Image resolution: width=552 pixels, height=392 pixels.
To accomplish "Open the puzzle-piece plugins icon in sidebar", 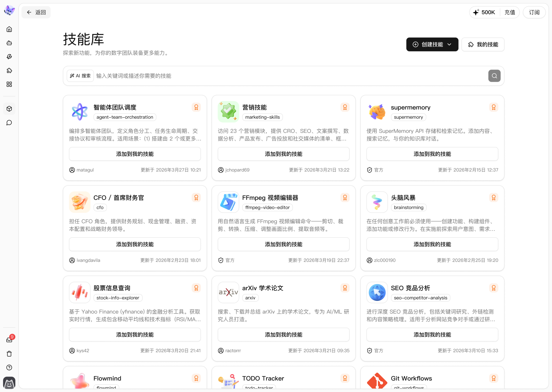I will pos(9,70).
